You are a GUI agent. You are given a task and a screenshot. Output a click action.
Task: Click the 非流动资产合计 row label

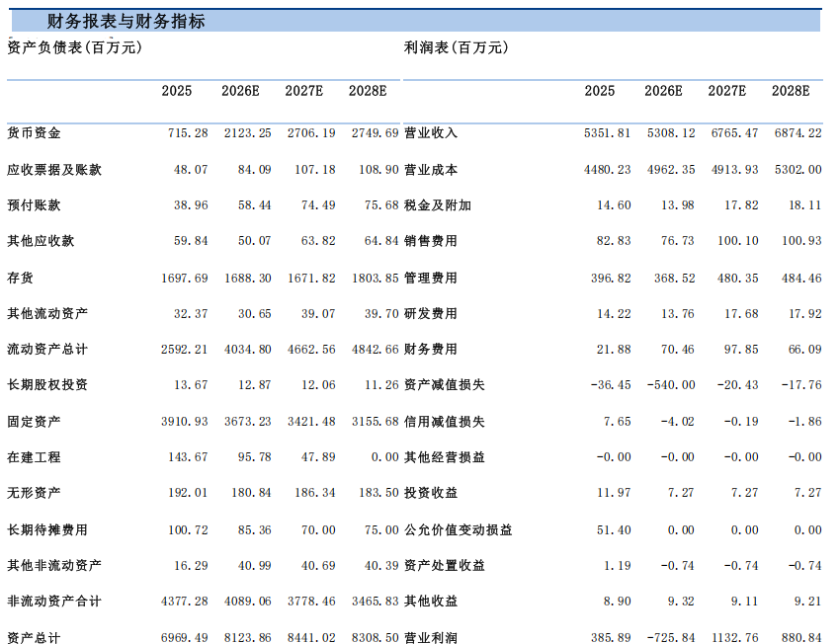[x=54, y=602]
